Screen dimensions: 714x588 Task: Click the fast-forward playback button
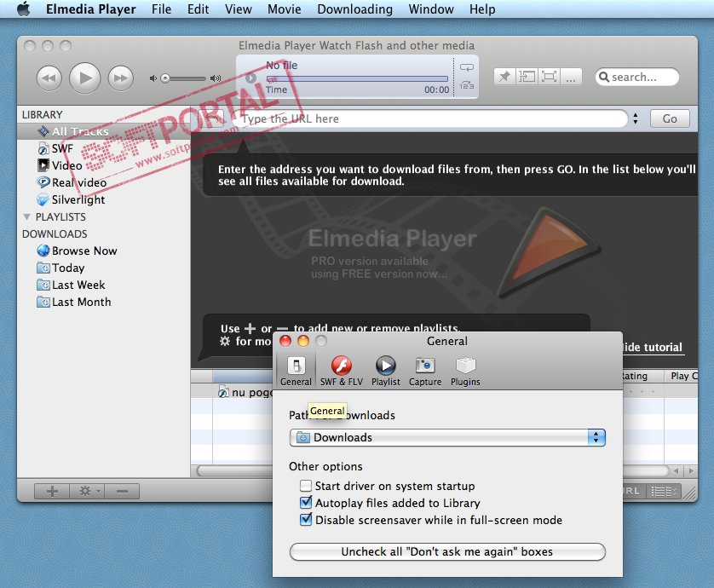click(x=121, y=78)
